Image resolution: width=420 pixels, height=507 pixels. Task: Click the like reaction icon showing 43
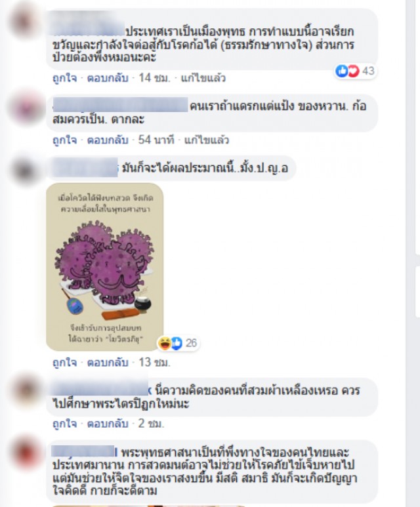pos(341,71)
